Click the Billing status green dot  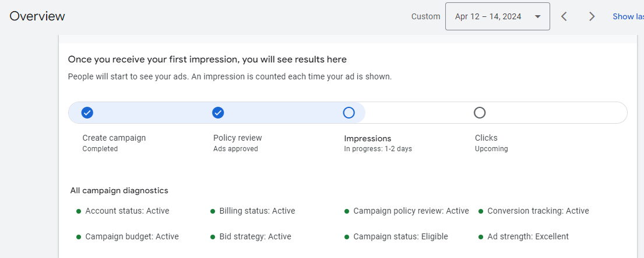point(213,211)
